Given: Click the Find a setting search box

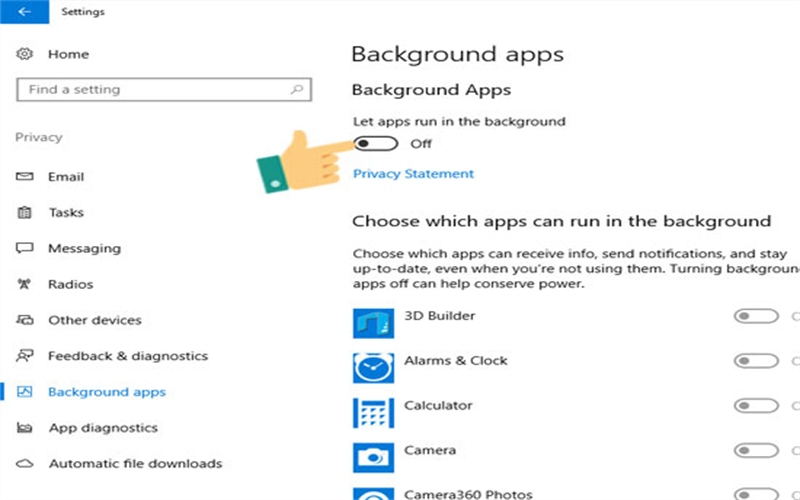Looking at the screenshot, I should tap(164, 90).
